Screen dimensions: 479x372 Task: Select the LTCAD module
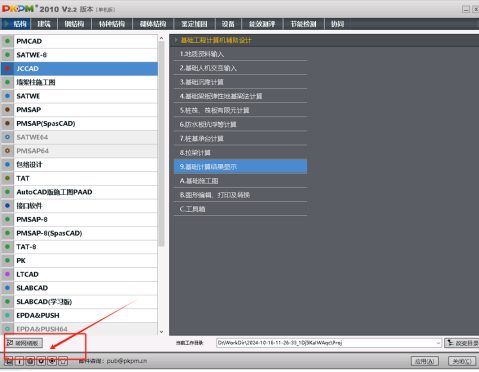coord(79,274)
